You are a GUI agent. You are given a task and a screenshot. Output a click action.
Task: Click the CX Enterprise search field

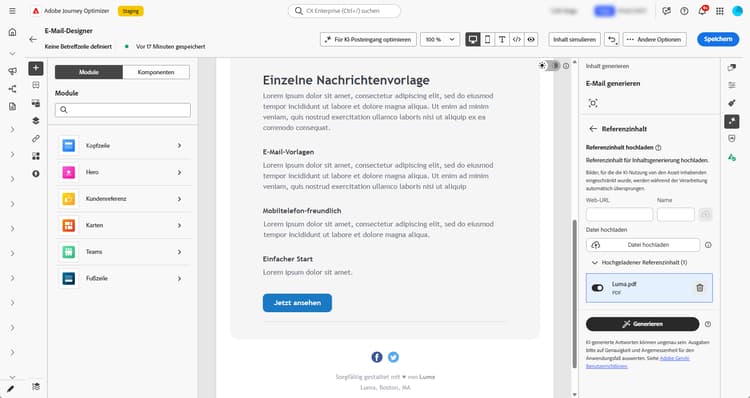(x=344, y=11)
